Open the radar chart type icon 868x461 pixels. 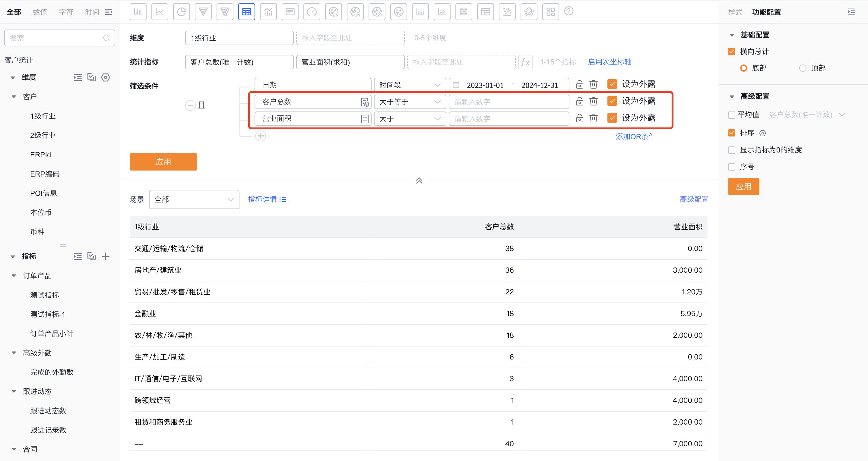pyautogui.click(x=529, y=11)
